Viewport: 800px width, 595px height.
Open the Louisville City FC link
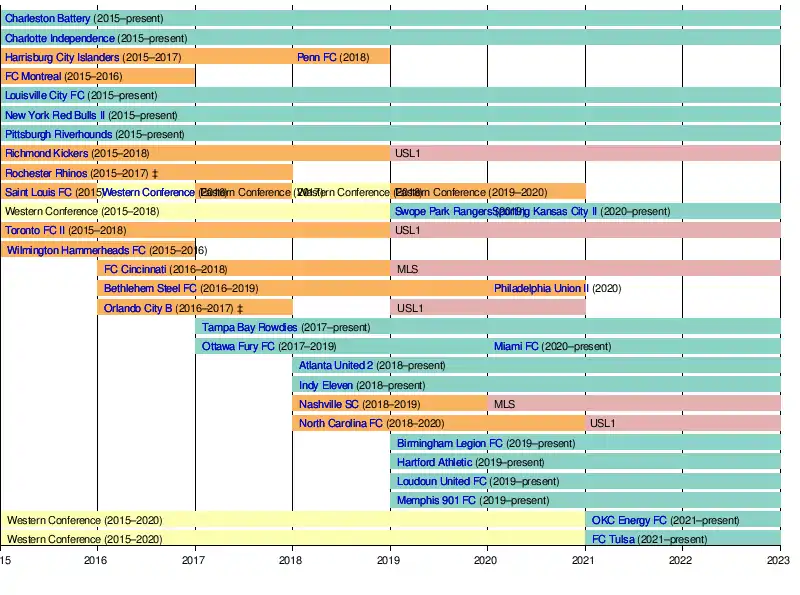(44, 95)
